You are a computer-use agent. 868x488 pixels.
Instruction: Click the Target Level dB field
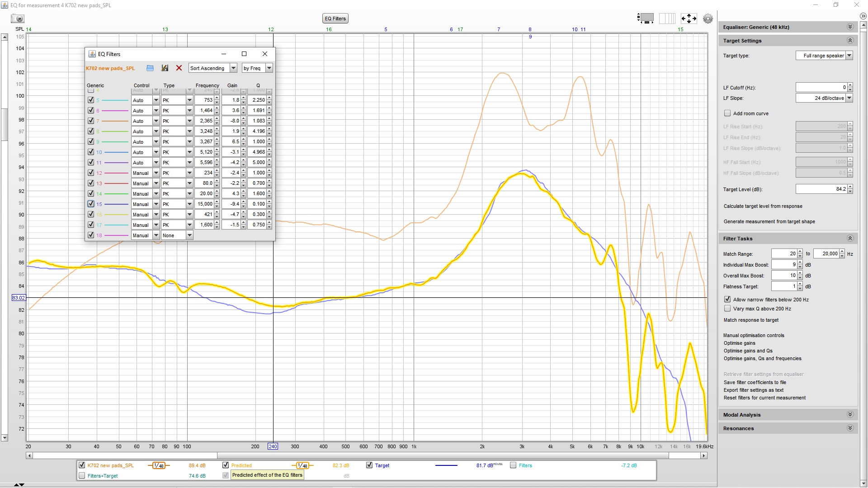point(821,189)
